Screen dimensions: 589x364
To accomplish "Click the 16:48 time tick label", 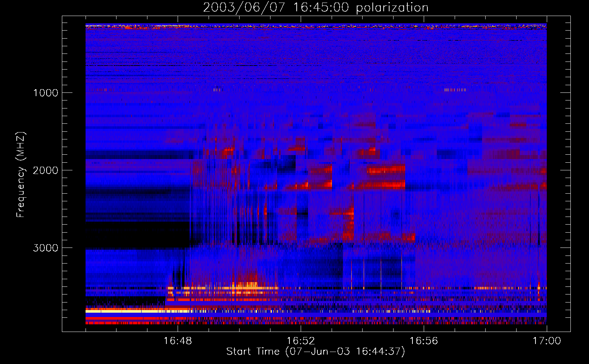I will [x=178, y=341].
